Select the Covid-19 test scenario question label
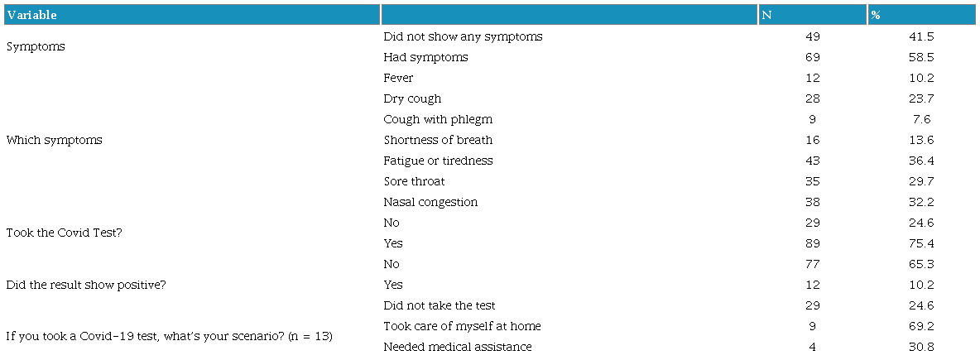980x360 pixels. tap(169, 336)
